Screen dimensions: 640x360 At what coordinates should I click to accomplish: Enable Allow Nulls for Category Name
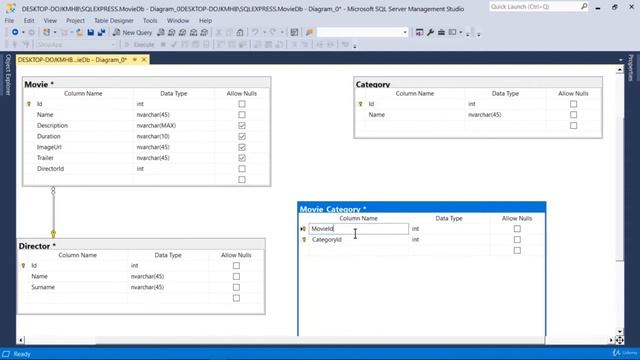tap(573, 115)
